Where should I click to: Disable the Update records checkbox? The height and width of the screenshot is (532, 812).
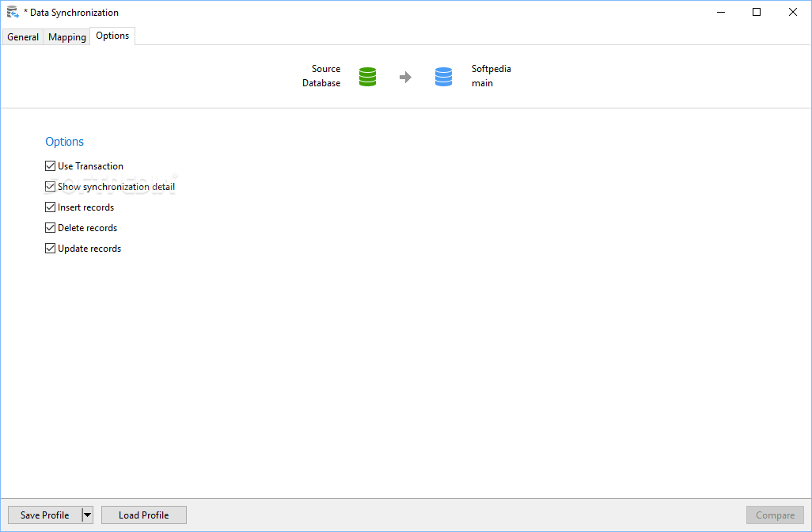pos(50,249)
